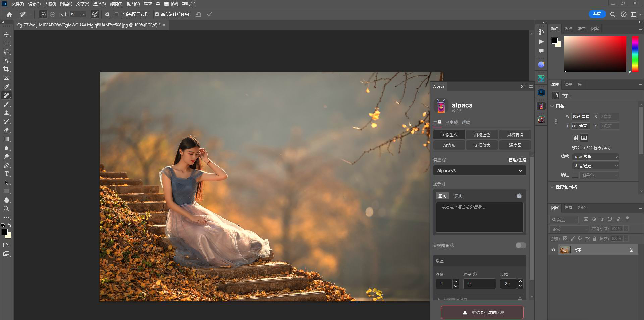The width and height of the screenshot is (644, 320).
Task: Switch to the 已生成 tab in Alpaca
Action: point(451,122)
